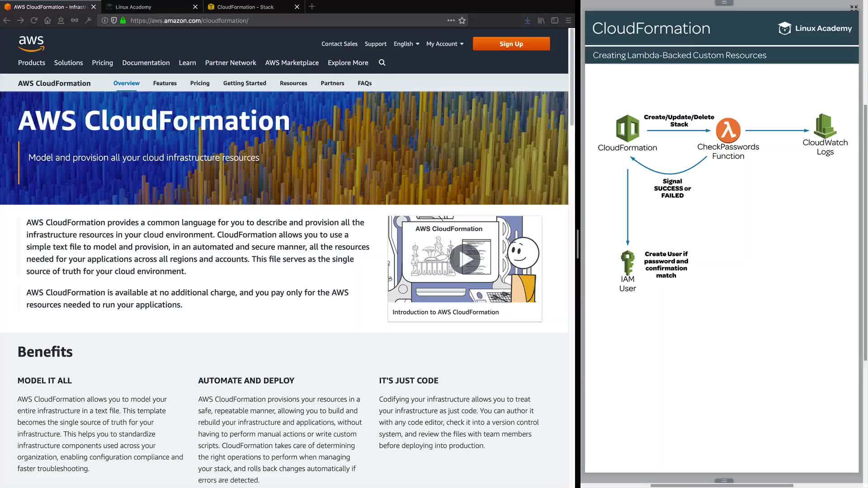Click the home icon in toolbar
Screen dimensions: 868x488
pyautogui.click(x=47, y=20)
